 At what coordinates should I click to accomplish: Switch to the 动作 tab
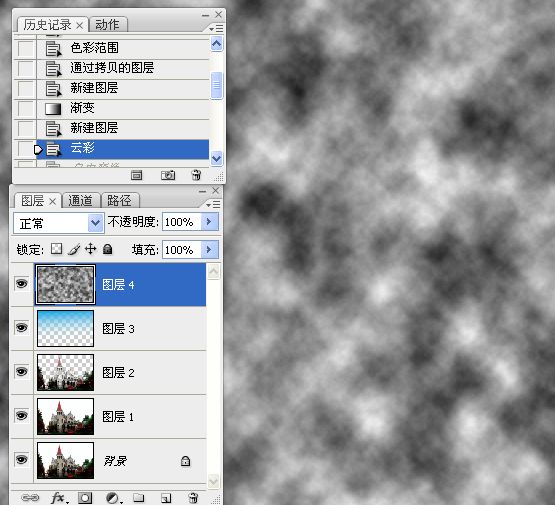click(107, 25)
